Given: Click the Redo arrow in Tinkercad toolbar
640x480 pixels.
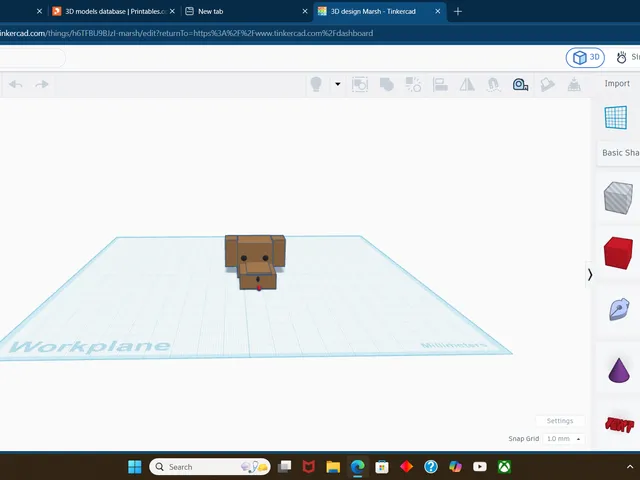Looking at the screenshot, I should pyautogui.click(x=42, y=84).
